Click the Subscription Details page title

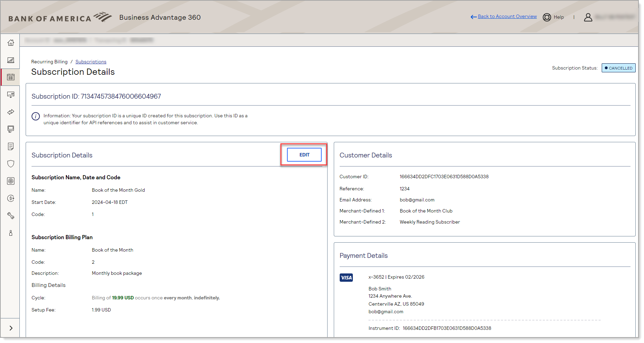[73, 72]
